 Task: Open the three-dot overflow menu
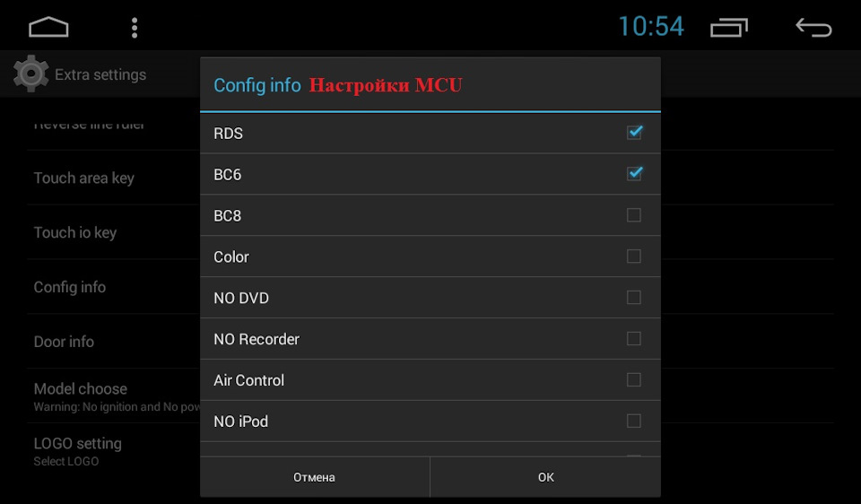pyautogui.click(x=135, y=28)
